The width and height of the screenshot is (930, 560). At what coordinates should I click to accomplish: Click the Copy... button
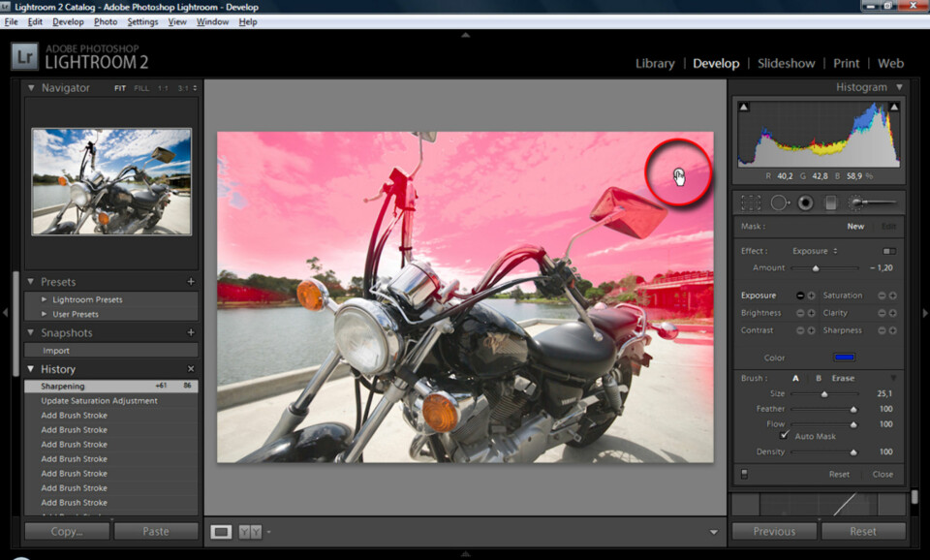pos(67,532)
